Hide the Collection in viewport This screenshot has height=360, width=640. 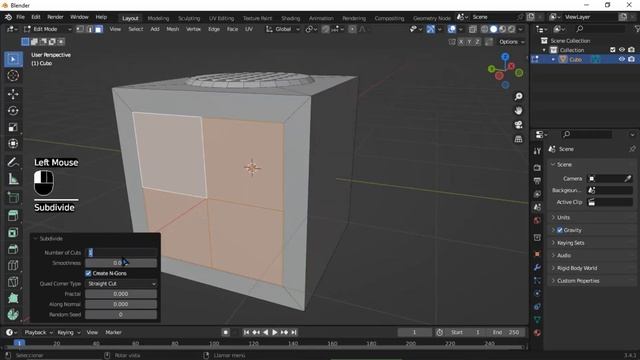point(622,50)
